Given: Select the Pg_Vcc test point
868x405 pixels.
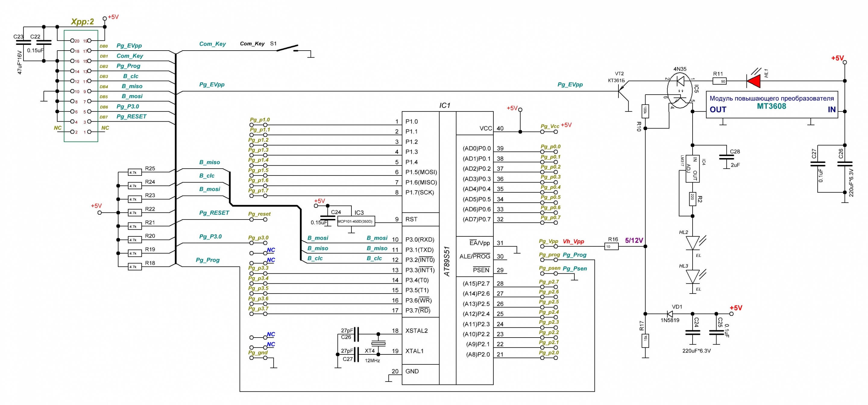Looking at the screenshot, I should click(549, 132).
